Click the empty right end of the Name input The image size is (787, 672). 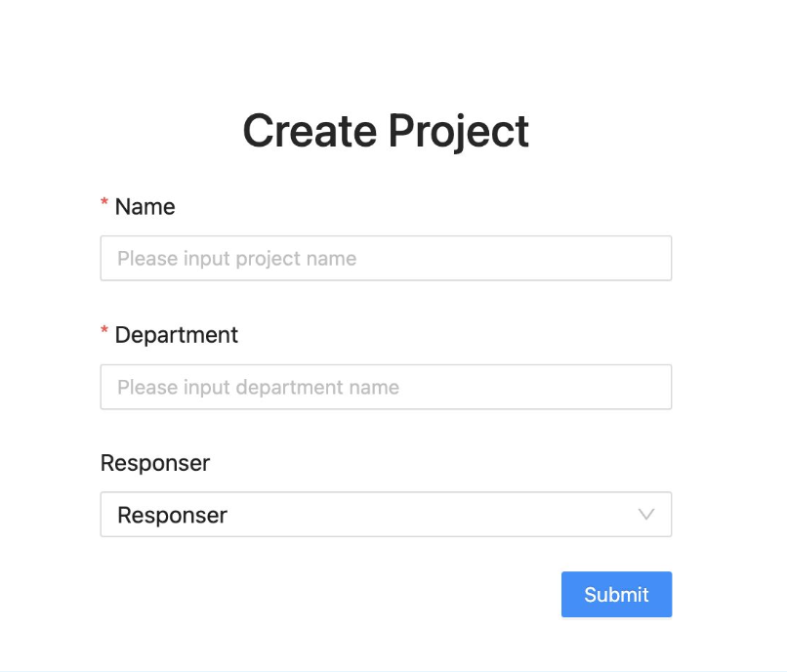click(605, 259)
